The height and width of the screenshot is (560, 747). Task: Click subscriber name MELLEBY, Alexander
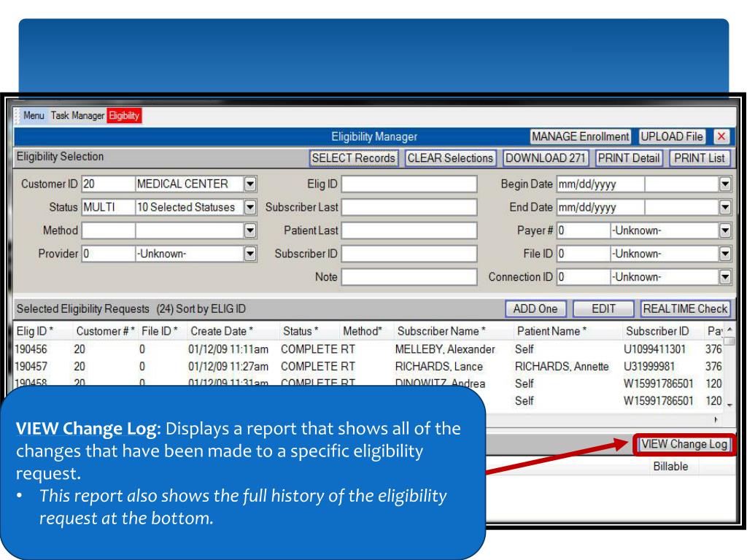coord(445,349)
